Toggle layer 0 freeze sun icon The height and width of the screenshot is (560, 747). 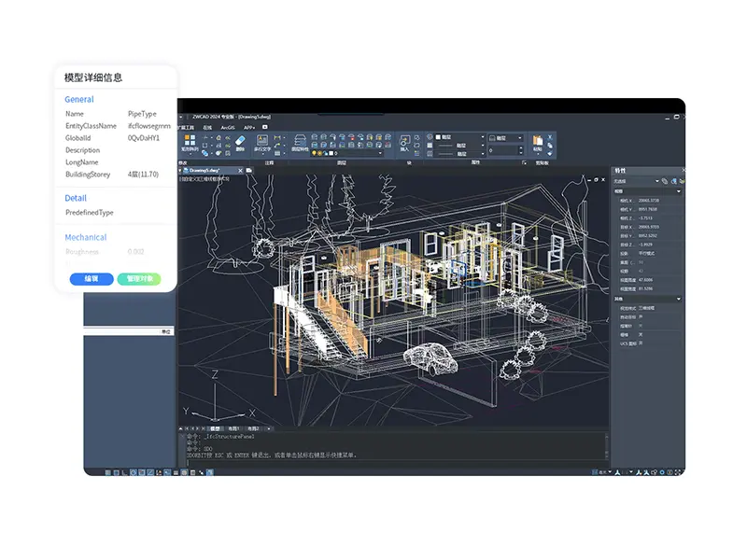pyautogui.click(x=319, y=153)
